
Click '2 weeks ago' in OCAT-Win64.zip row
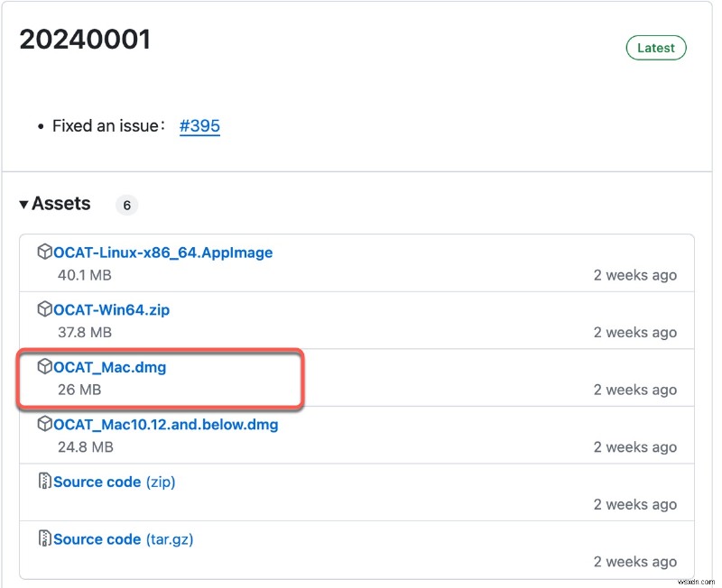pos(635,332)
